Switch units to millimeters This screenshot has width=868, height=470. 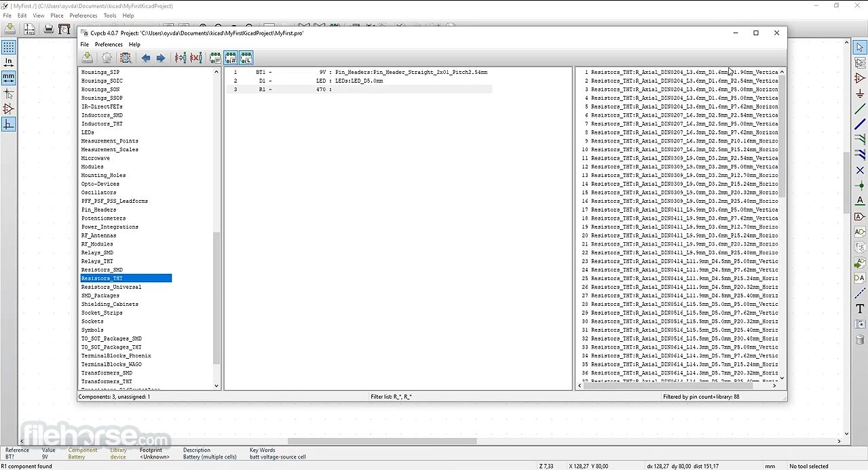(8, 78)
